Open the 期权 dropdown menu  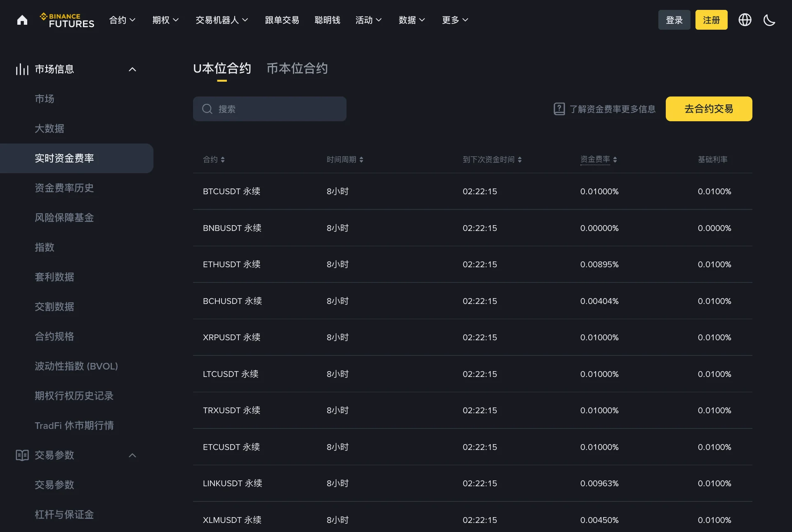165,20
